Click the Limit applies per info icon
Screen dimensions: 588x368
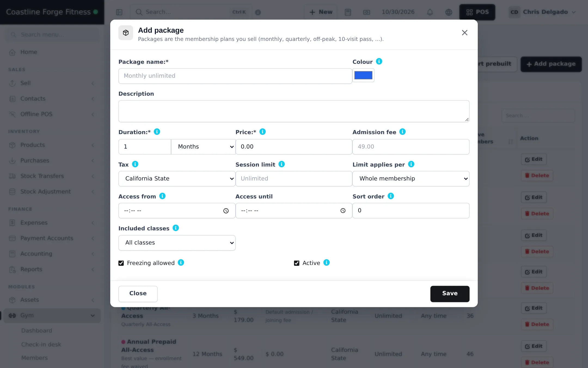click(x=411, y=164)
